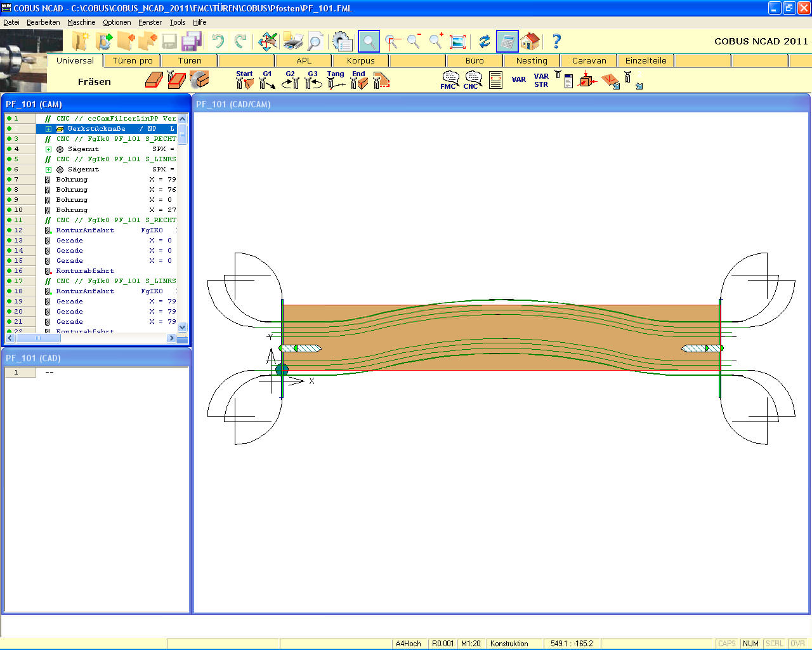The image size is (812, 650).
Task: Switch to the Einzelteile tab
Action: coord(646,61)
